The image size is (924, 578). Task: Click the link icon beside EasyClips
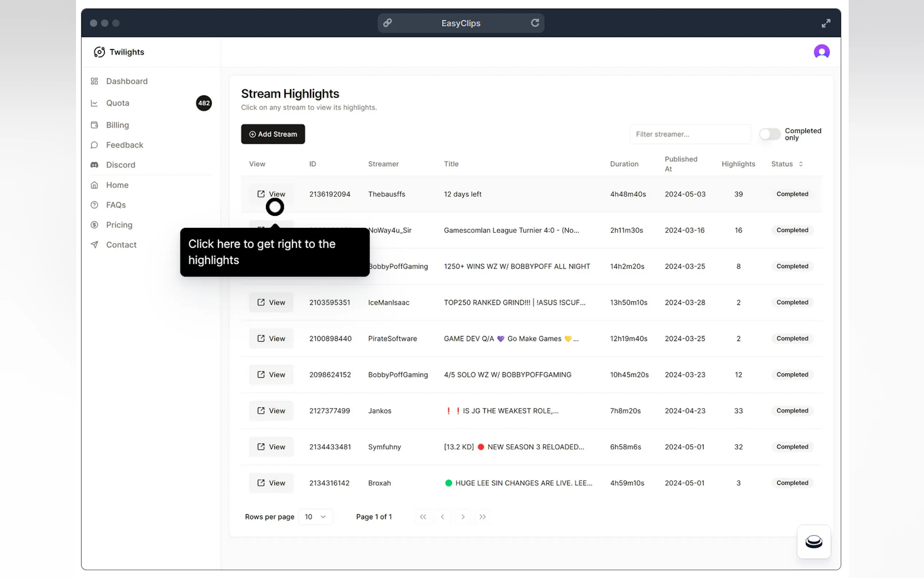387,23
